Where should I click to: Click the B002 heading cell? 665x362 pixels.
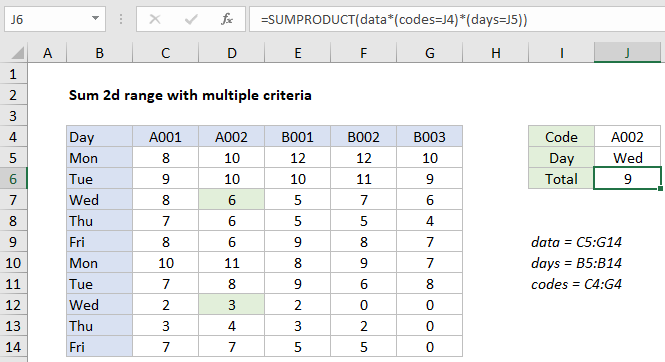click(x=363, y=137)
